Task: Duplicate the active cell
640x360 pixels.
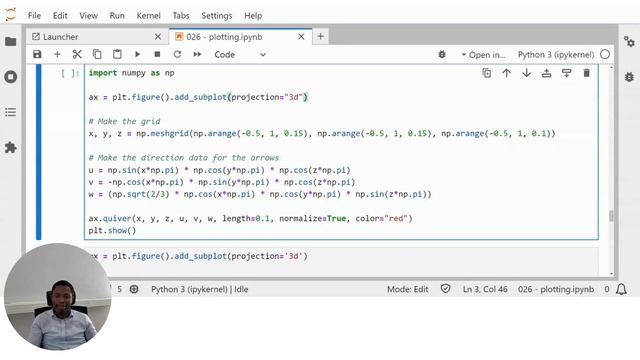Action: 487,73
